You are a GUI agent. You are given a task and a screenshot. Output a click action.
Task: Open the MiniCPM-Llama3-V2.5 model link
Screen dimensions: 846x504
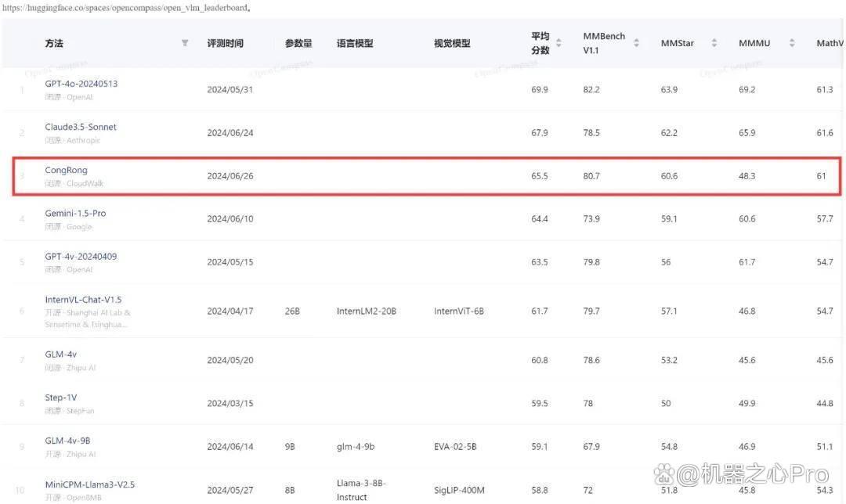pos(89,484)
